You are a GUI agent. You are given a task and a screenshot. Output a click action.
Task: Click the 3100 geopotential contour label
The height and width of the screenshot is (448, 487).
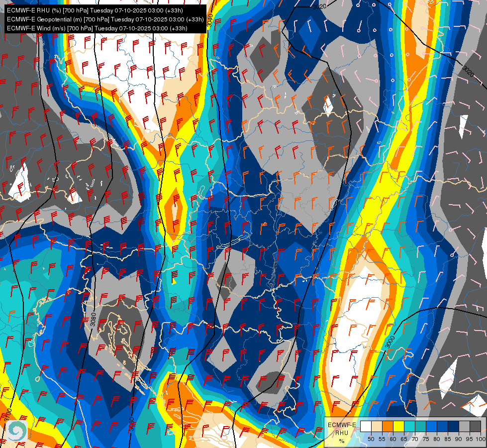click(x=8, y=415)
